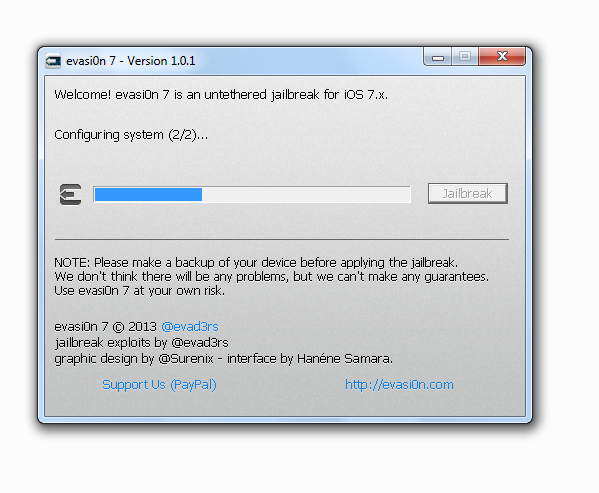Close the evasi0n 7 window
Viewport: 599px width, 493px height.
pyautogui.click(x=502, y=57)
